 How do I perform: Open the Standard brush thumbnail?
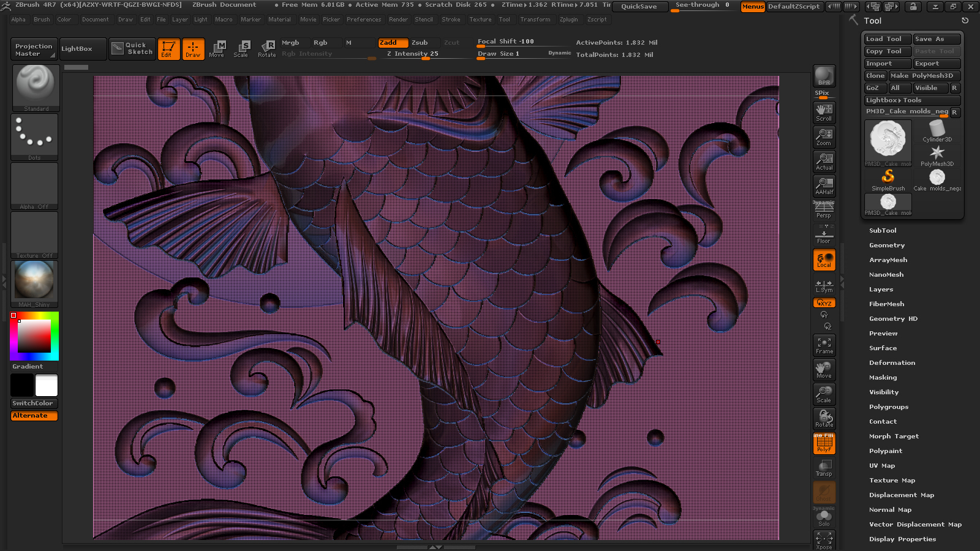click(x=36, y=88)
